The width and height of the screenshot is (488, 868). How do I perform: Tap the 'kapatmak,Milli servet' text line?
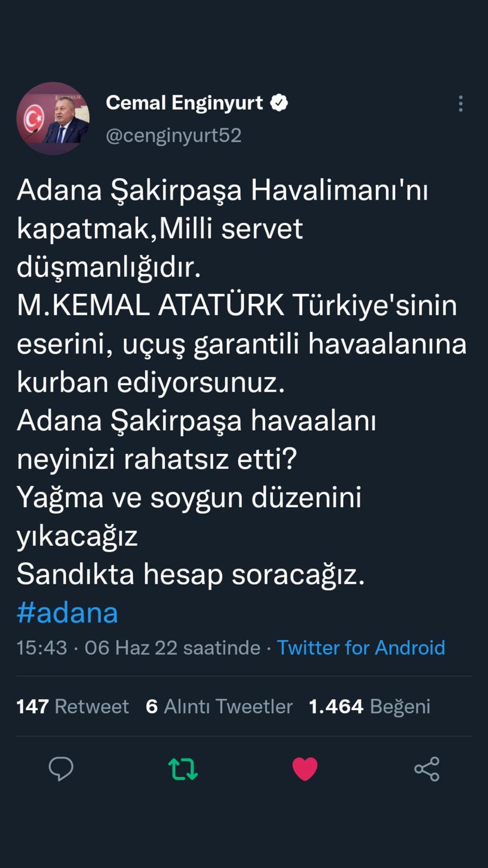[x=159, y=228]
